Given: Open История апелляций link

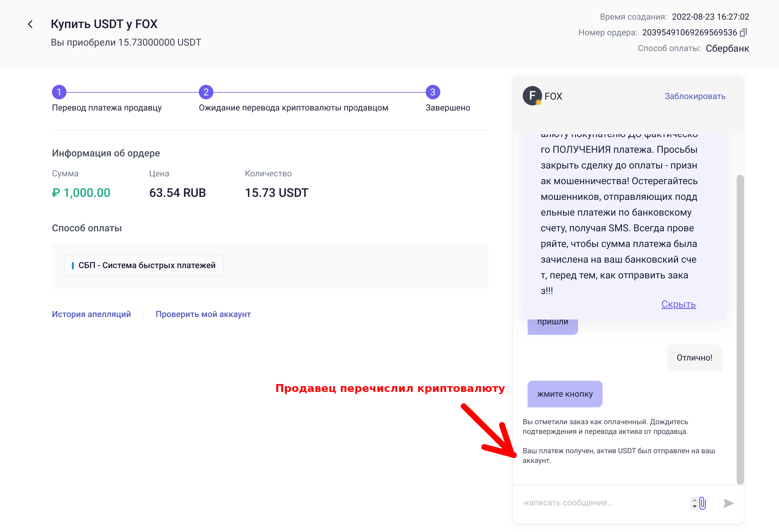Looking at the screenshot, I should (91, 314).
